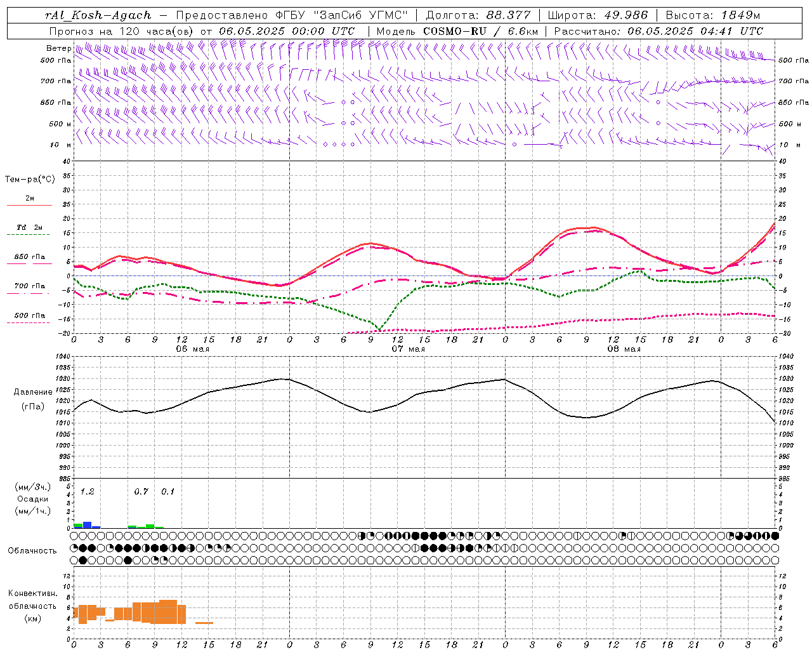Click the 0.1 precipitation total
Image resolution: width=812 pixels, height=650 pixels.
tap(168, 491)
